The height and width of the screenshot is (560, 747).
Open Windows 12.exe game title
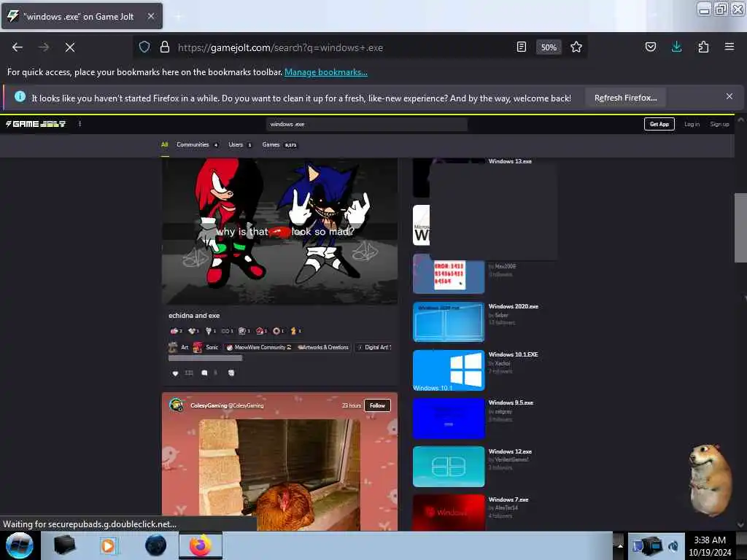(510, 451)
